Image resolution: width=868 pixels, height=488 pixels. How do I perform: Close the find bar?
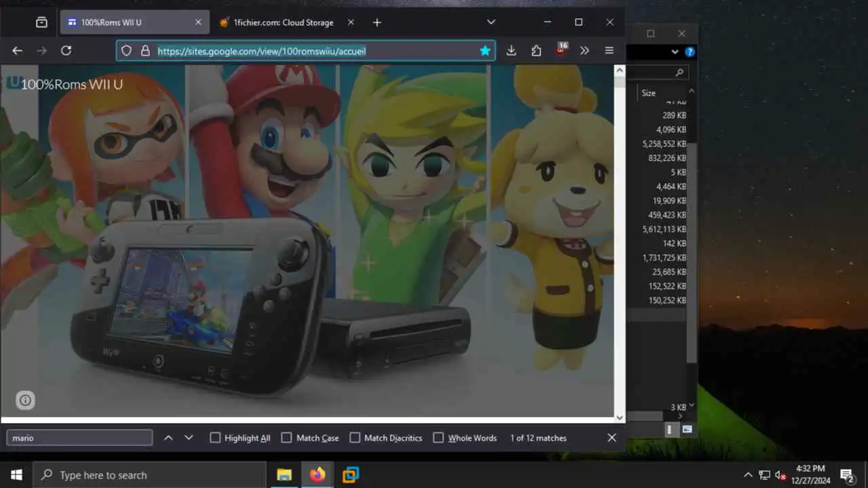(x=612, y=438)
